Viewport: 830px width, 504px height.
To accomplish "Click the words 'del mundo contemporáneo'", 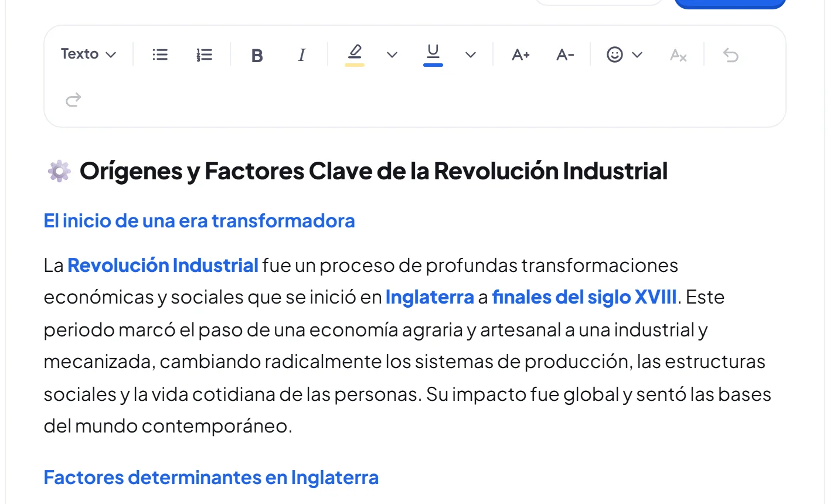I will pos(166,426).
